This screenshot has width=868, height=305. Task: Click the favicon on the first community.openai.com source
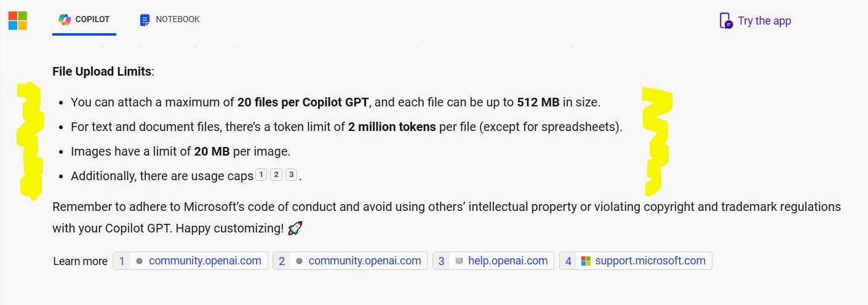tap(139, 261)
